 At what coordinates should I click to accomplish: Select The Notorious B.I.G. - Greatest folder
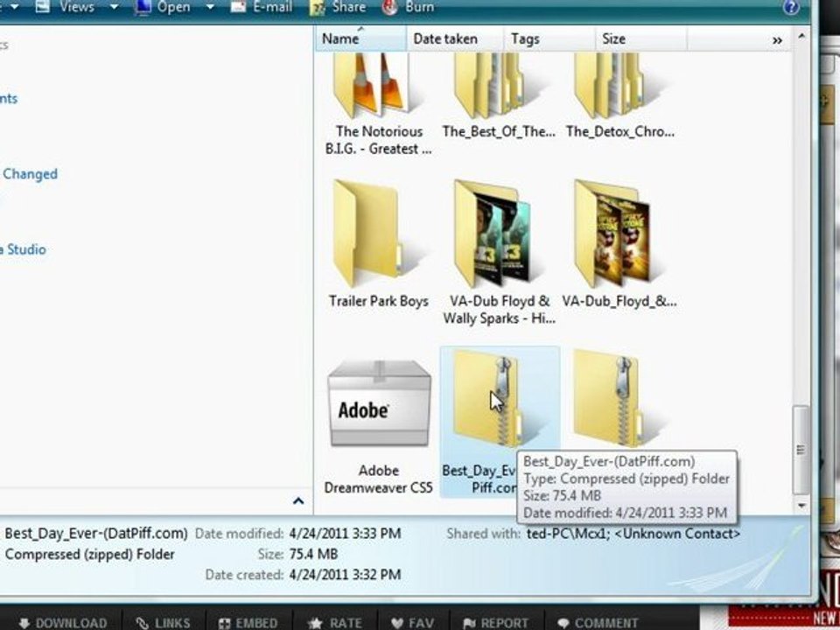tap(378, 105)
